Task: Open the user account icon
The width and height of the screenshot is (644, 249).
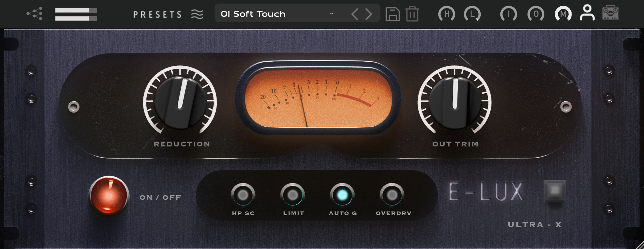Action: click(587, 13)
